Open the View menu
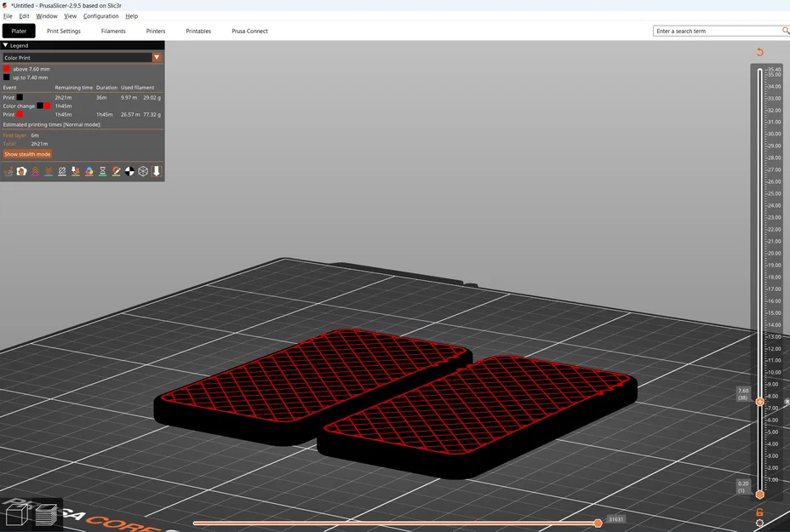790x532 pixels. coord(70,16)
